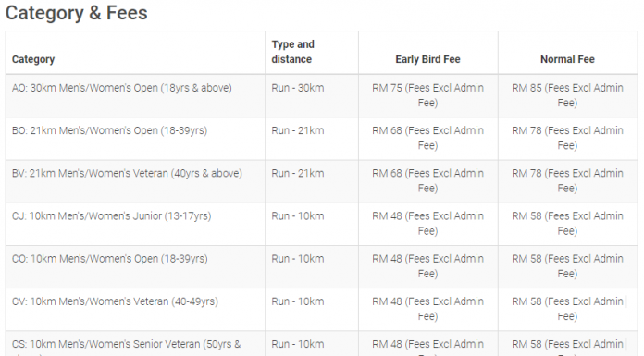Click RM 48 early bird fee for CJ

click(427, 224)
